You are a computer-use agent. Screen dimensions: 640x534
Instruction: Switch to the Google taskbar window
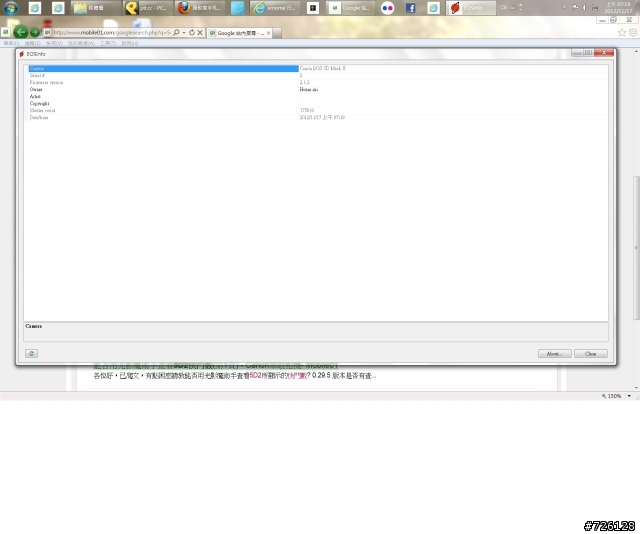[350, 8]
